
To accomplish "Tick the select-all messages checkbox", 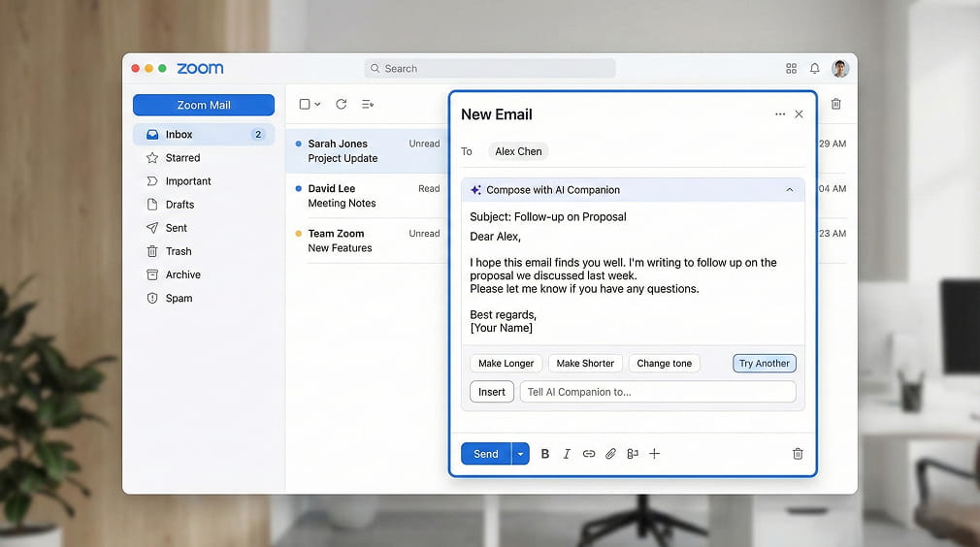I will [x=305, y=104].
